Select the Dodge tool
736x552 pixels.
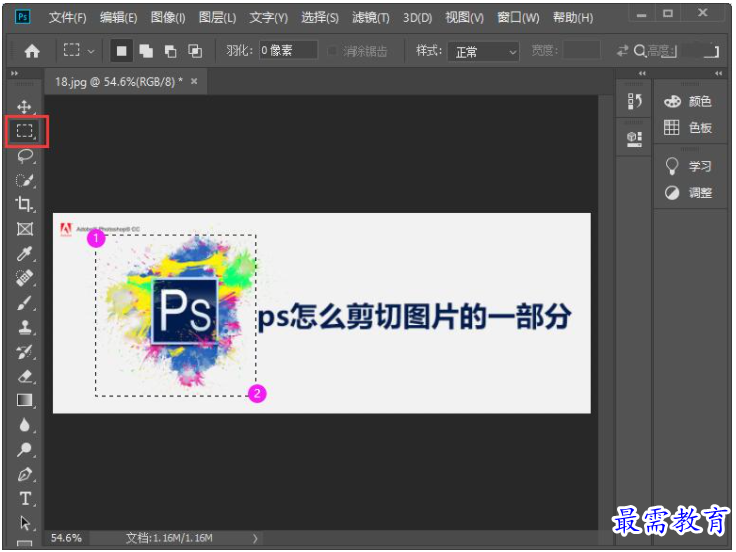pyautogui.click(x=25, y=450)
